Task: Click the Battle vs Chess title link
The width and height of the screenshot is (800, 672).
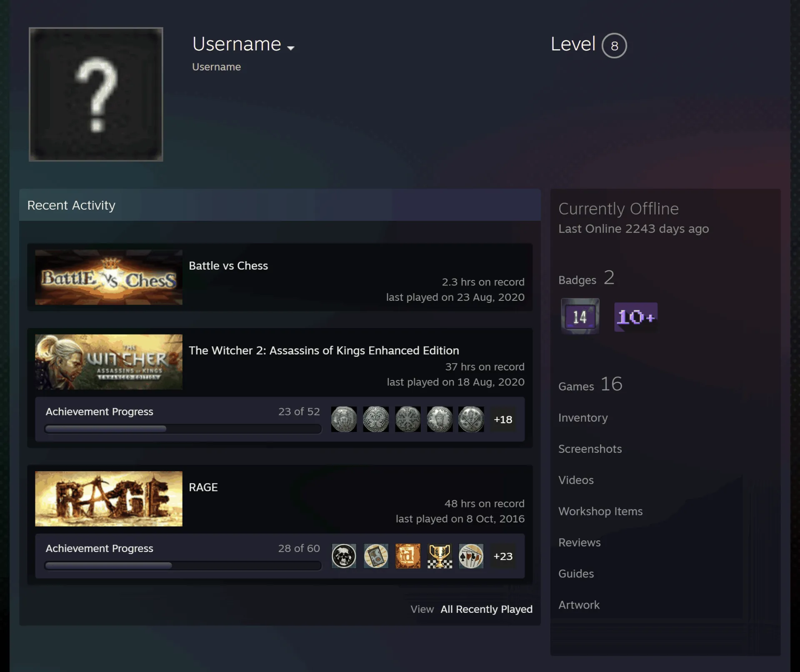Action: (228, 266)
